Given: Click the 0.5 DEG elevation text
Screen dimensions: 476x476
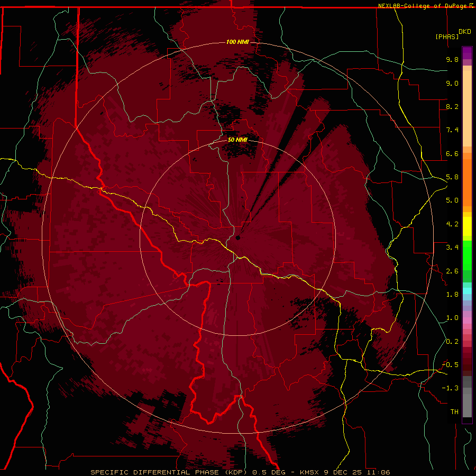Looking at the screenshot, I should pyautogui.click(x=269, y=472).
